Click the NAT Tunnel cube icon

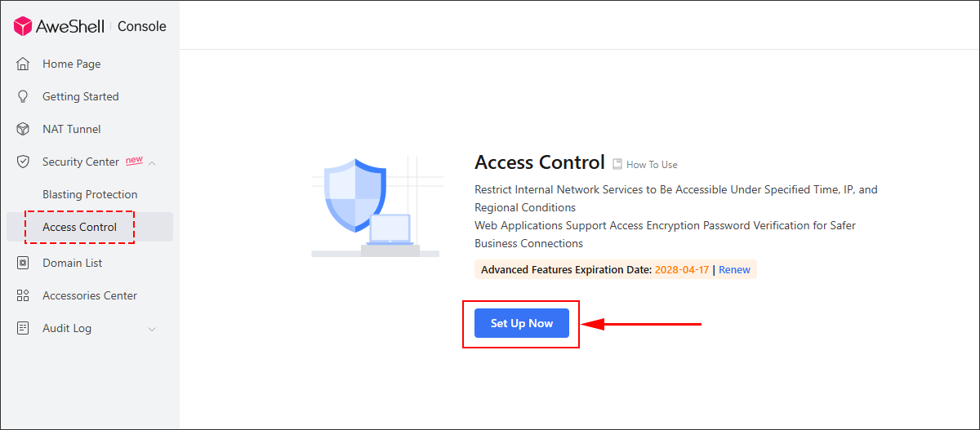click(x=23, y=129)
